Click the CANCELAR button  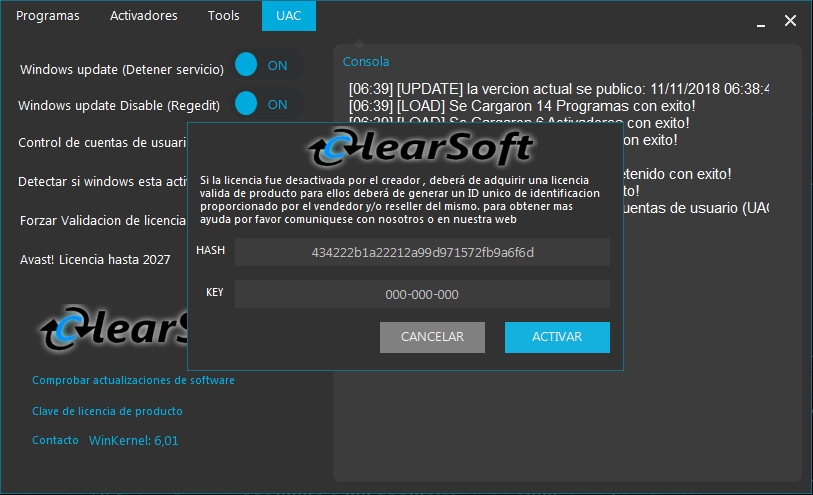(432, 337)
